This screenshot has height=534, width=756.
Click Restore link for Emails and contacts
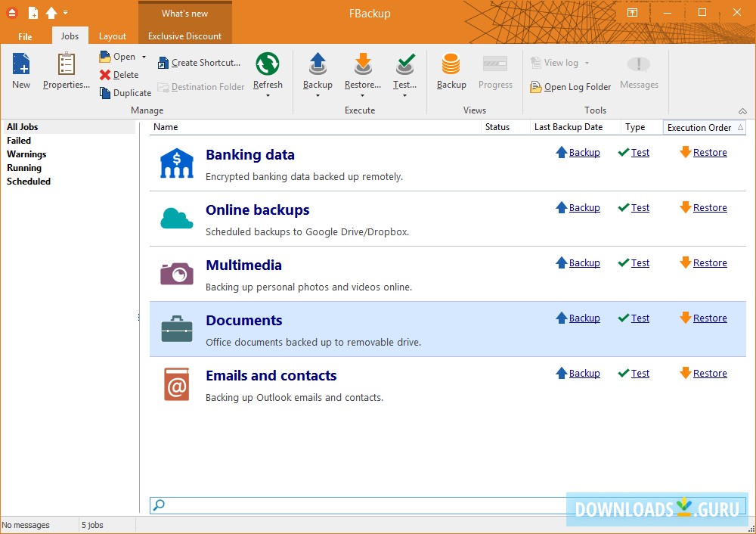[x=710, y=374]
